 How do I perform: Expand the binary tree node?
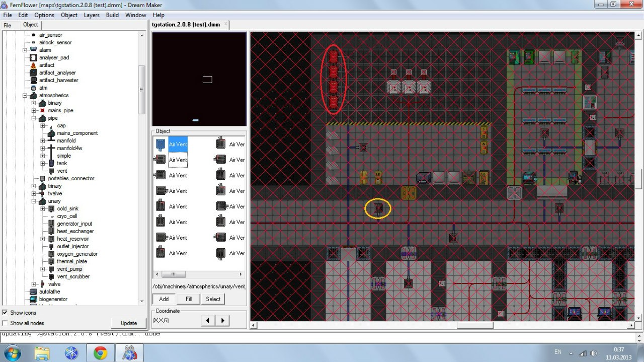(x=34, y=103)
